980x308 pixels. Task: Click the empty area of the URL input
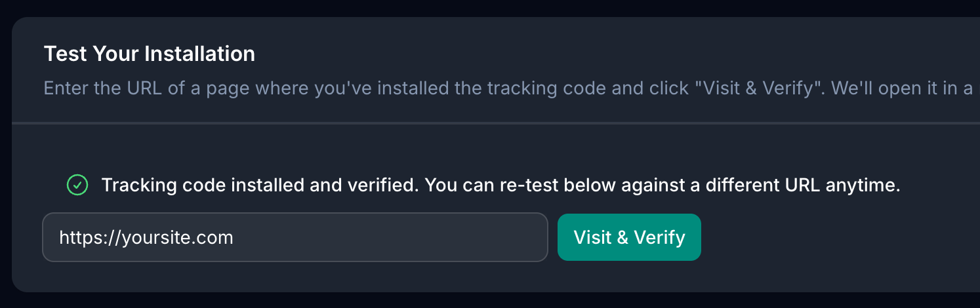pos(394,237)
